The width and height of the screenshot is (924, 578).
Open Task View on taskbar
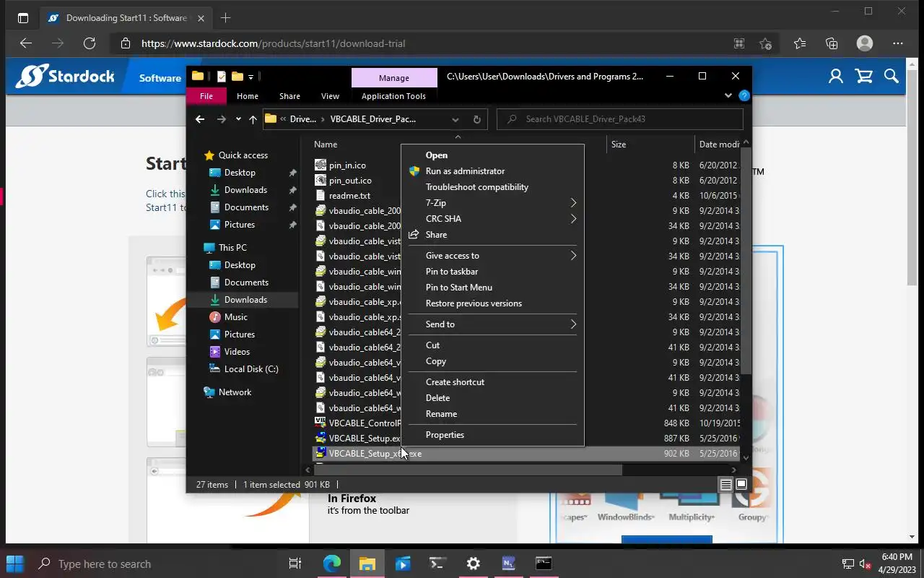point(295,564)
